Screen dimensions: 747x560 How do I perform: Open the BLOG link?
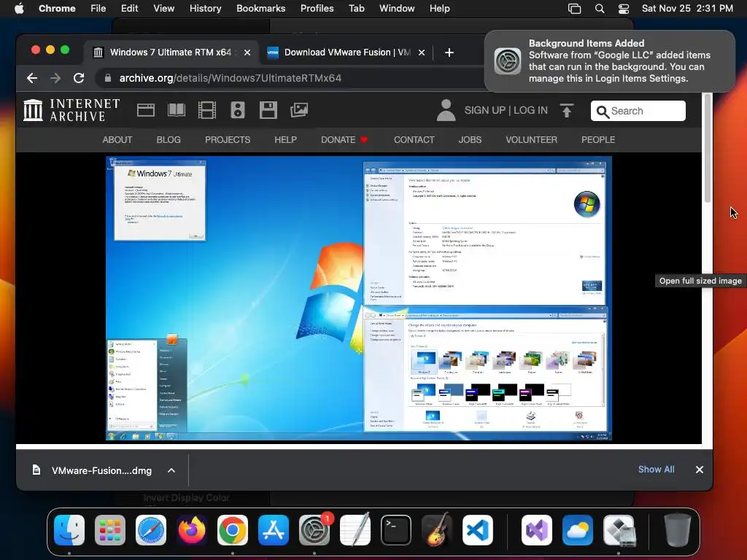click(169, 139)
